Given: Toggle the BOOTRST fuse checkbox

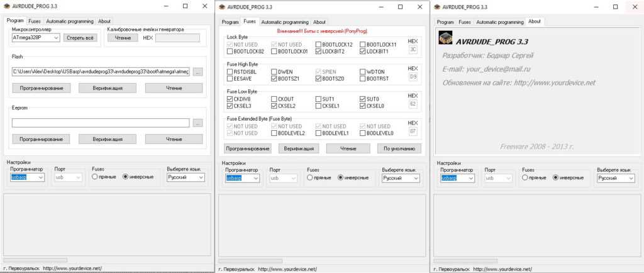Looking at the screenshot, I should click(362, 80).
